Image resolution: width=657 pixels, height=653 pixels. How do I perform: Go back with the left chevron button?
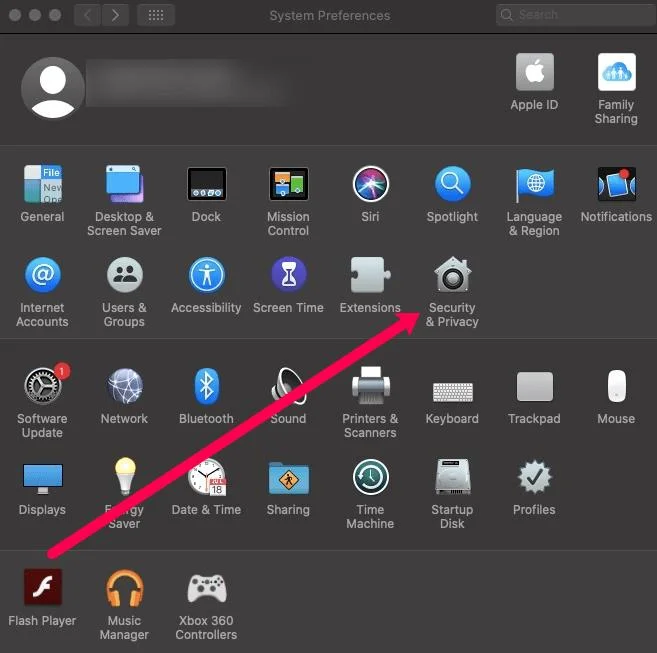point(87,16)
